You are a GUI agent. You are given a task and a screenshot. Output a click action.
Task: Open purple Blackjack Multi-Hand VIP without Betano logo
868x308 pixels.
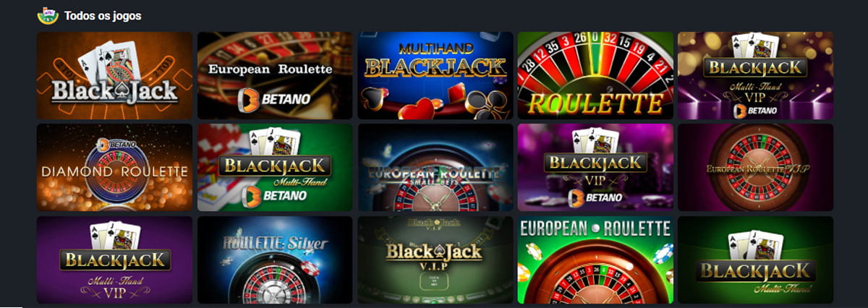point(114,260)
